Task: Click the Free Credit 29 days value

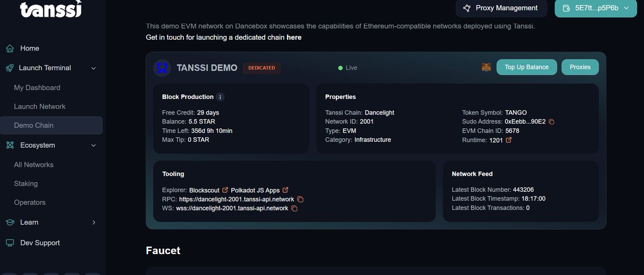Action: pyautogui.click(x=208, y=113)
